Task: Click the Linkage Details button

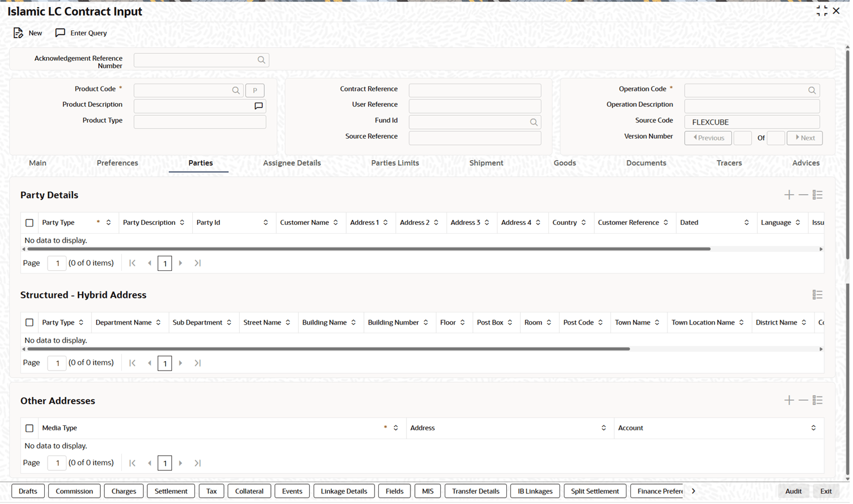Action: [x=344, y=492]
